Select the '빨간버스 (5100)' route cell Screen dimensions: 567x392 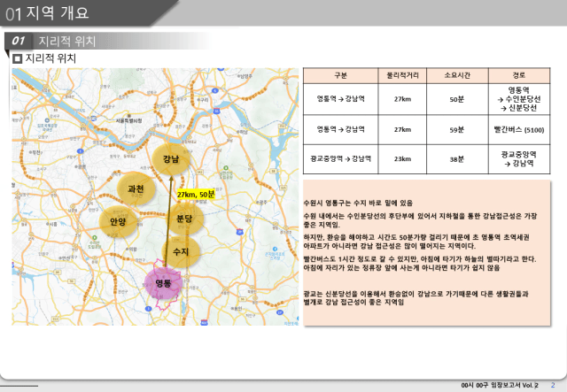(519, 130)
